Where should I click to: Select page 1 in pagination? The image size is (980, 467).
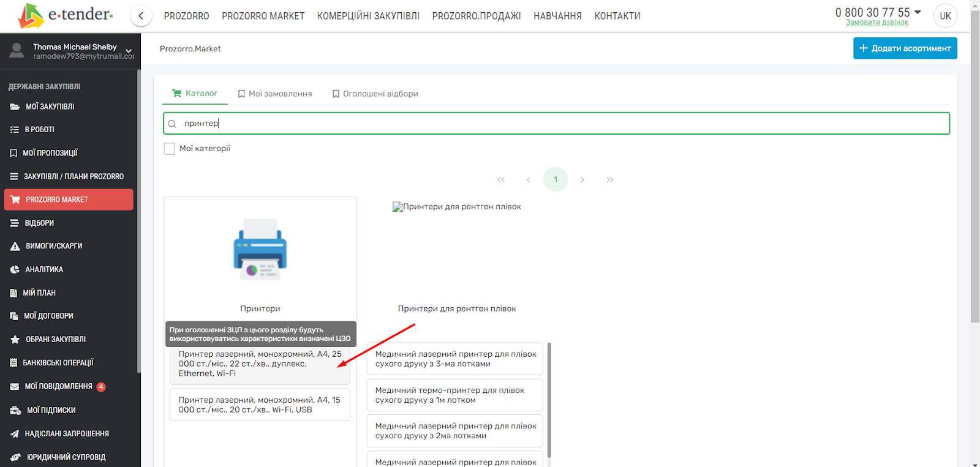click(556, 179)
